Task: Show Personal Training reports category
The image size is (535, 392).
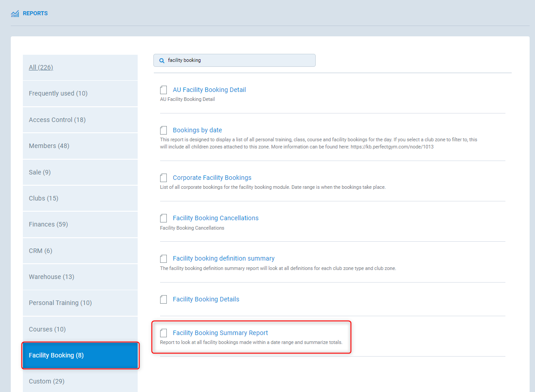Action: 60,303
